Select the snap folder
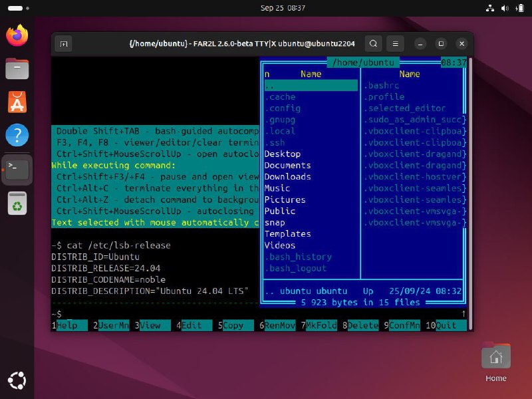The height and width of the screenshot is (399, 532). (x=311, y=223)
